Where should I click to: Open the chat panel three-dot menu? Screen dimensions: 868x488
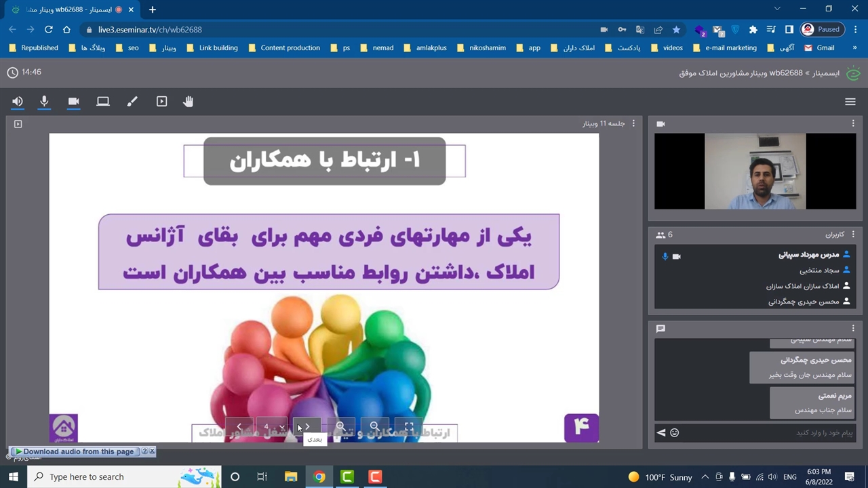[853, 329]
